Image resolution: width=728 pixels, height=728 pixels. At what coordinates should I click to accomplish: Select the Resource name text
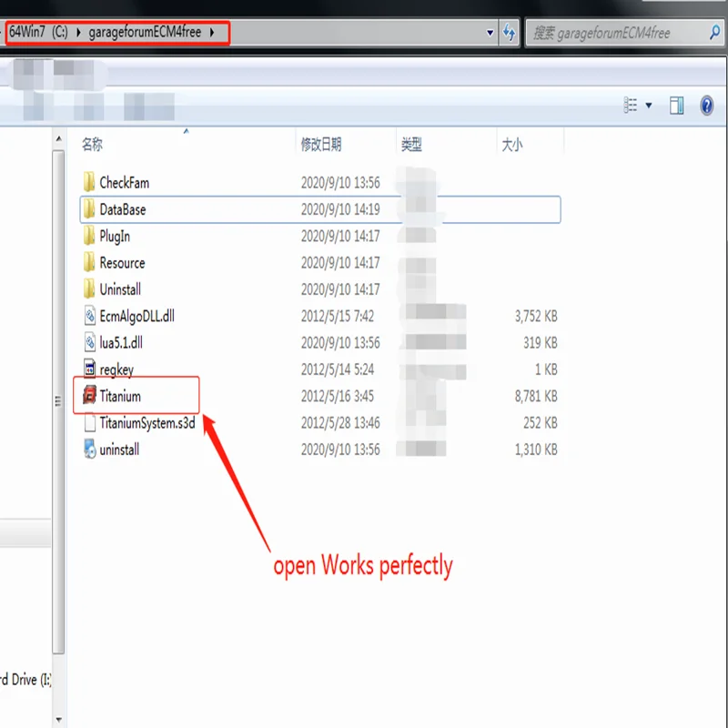point(122,263)
